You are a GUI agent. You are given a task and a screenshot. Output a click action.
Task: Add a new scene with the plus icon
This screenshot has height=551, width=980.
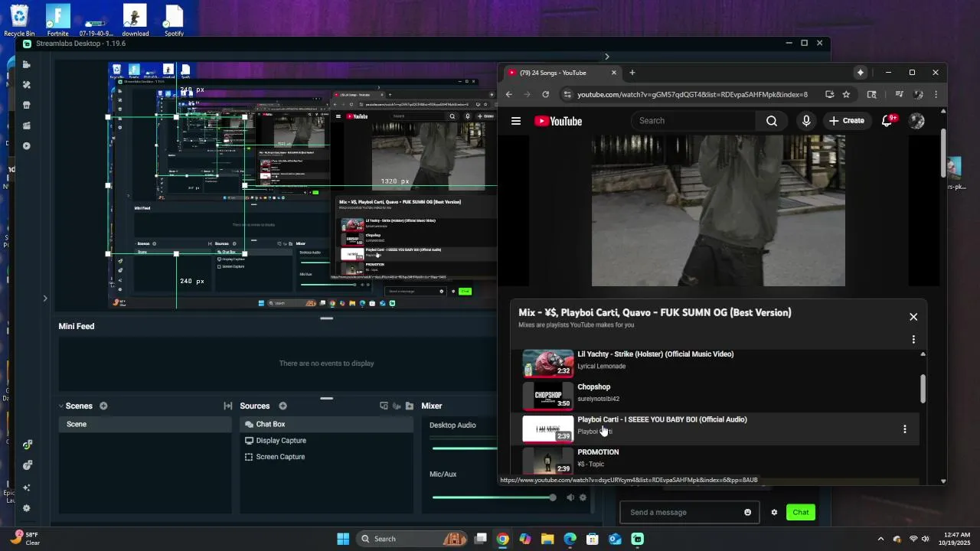coord(103,406)
